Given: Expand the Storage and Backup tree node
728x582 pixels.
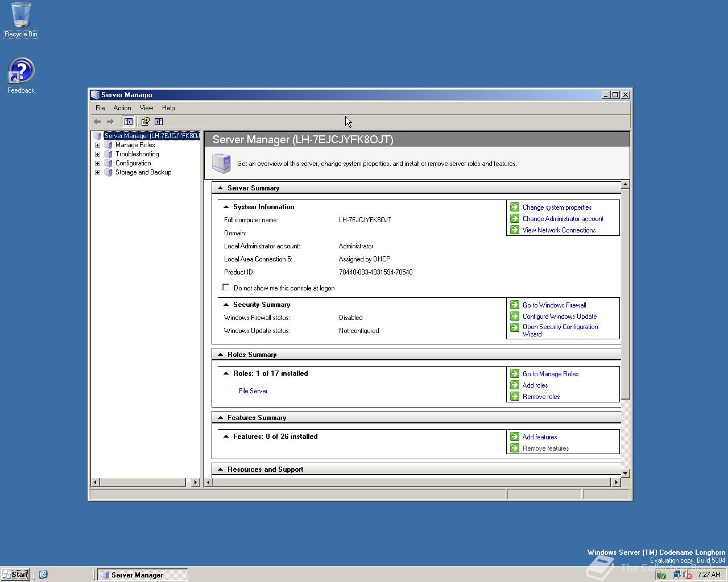Looking at the screenshot, I should 97,172.
